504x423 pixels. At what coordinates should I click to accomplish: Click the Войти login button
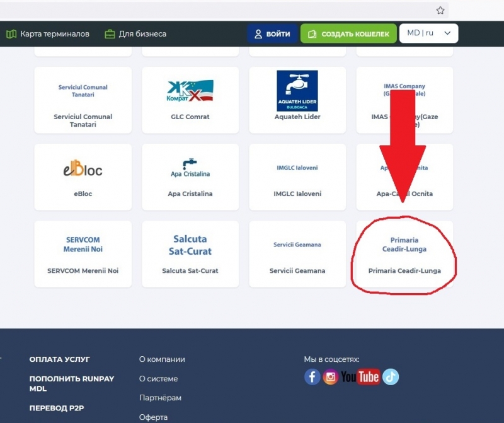click(x=272, y=33)
